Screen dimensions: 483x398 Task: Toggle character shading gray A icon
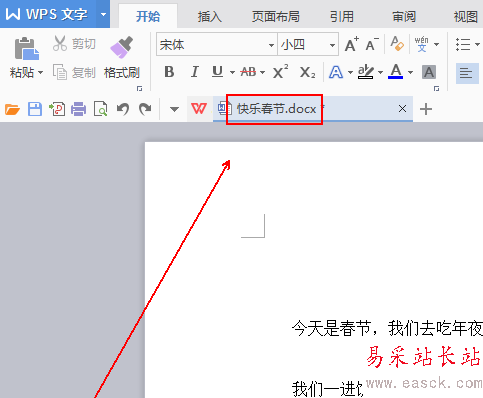(x=429, y=72)
